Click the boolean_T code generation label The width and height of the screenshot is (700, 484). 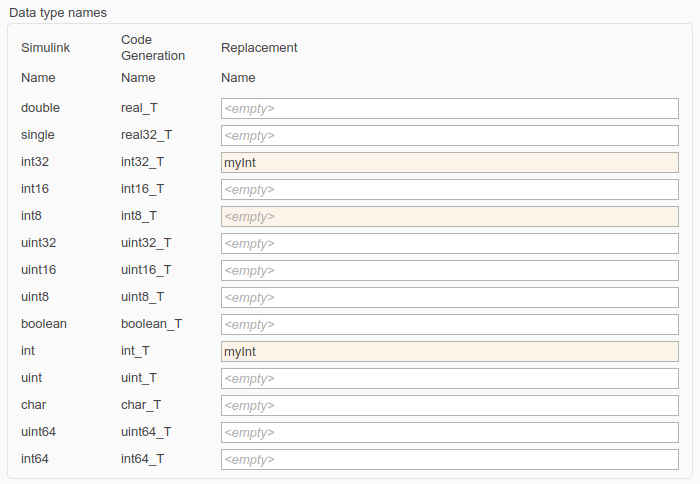tap(151, 324)
